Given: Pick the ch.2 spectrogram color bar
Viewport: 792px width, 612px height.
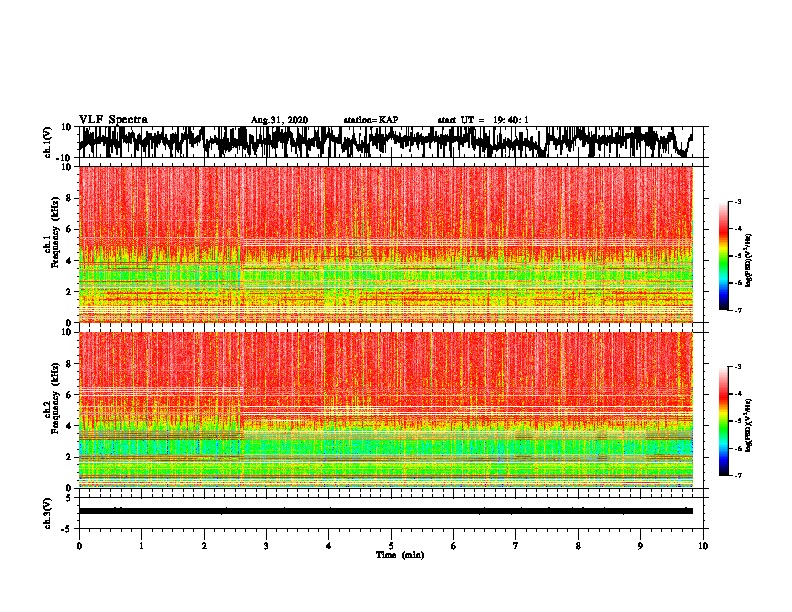Looking at the screenshot, I should pyautogui.click(x=723, y=421).
